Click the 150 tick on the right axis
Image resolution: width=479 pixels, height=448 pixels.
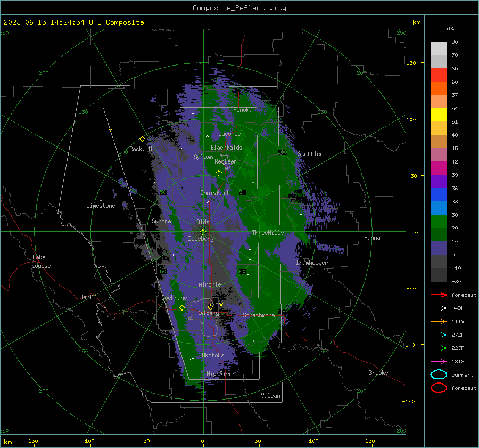tap(411, 63)
